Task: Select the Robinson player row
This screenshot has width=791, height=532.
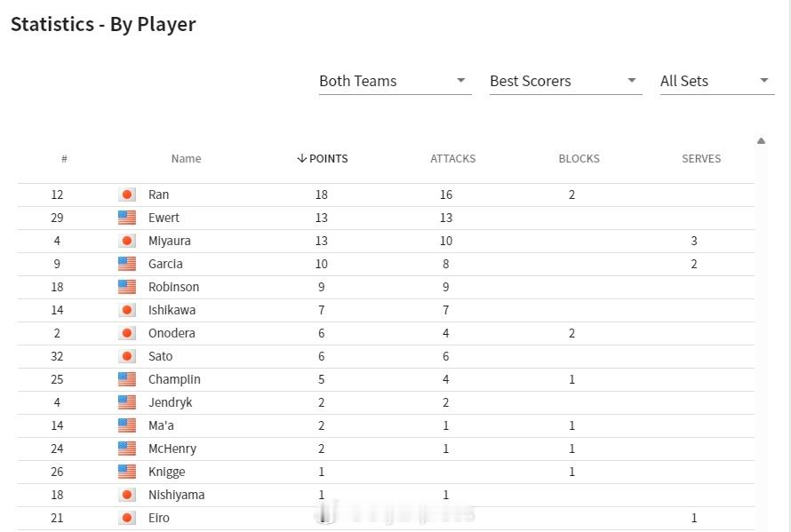Action: 386,287
